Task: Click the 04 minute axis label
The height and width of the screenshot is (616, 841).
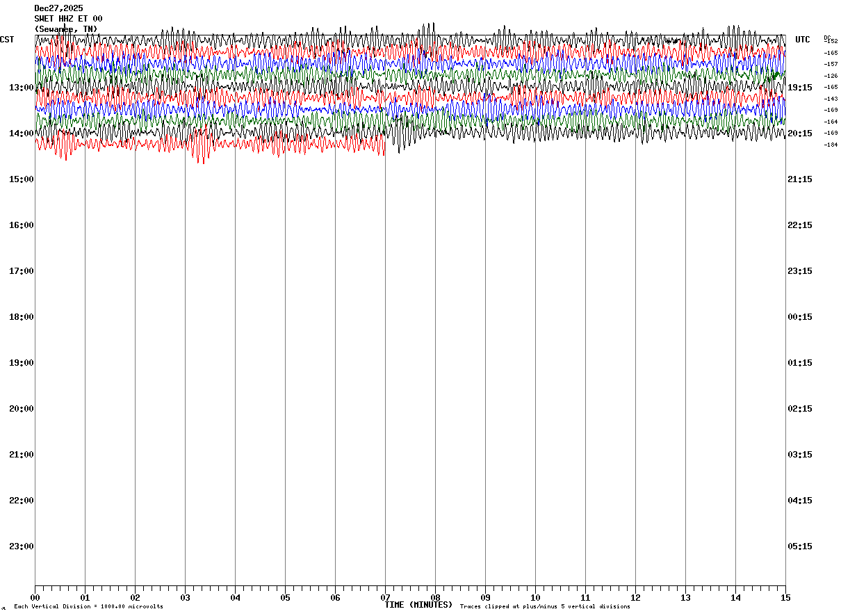Action: (235, 598)
